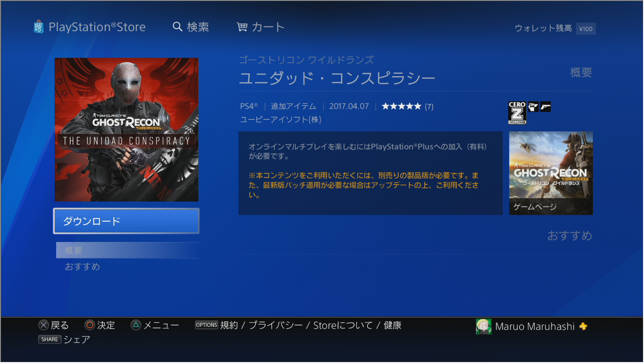Click the 概要 section heading on right

pyautogui.click(x=581, y=72)
